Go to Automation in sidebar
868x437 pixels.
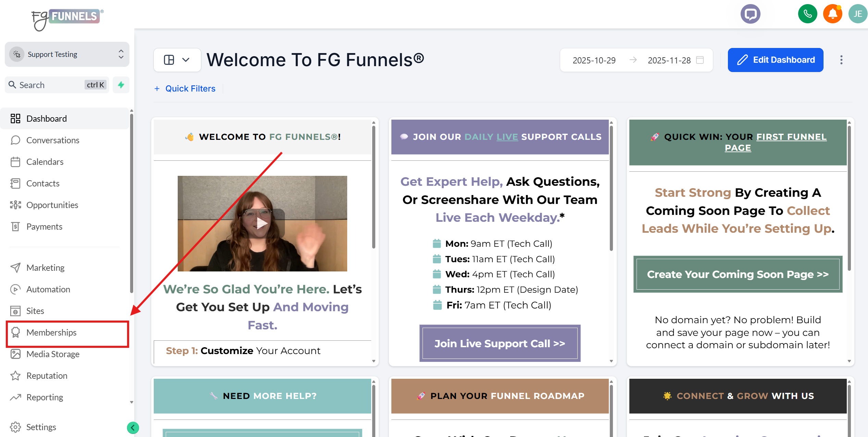pyautogui.click(x=48, y=289)
